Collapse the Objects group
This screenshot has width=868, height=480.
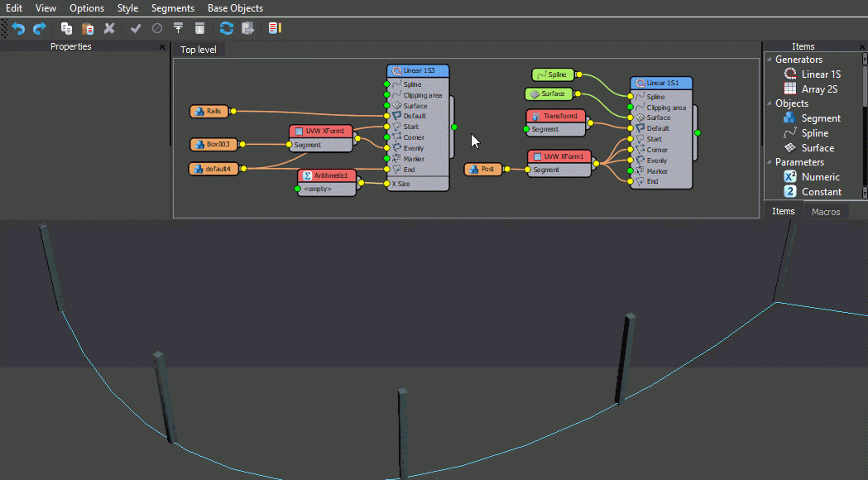click(x=769, y=103)
